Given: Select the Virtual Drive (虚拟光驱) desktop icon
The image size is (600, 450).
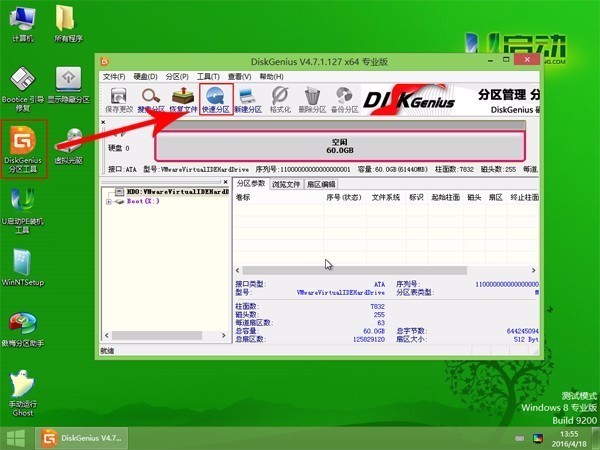Looking at the screenshot, I should (68, 146).
